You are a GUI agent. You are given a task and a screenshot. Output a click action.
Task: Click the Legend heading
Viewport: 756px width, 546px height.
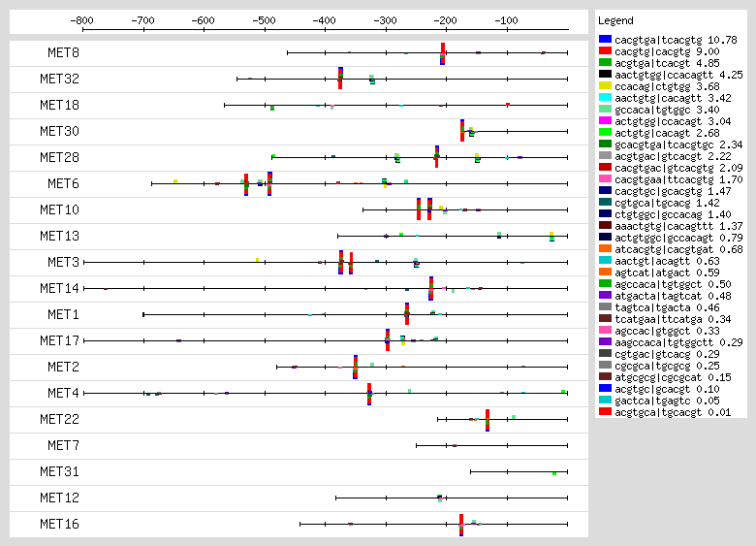pyautogui.click(x=615, y=20)
